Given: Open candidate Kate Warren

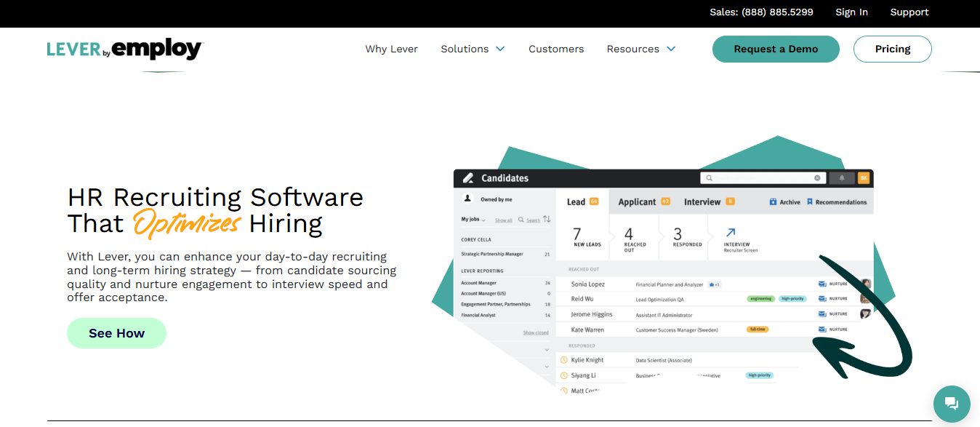Looking at the screenshot, I should tap(587, 330).
